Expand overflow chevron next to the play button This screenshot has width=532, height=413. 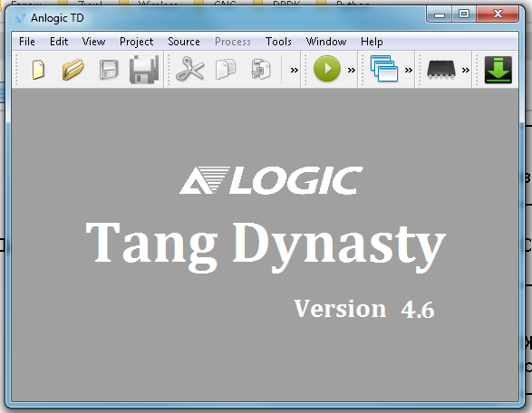351,70
